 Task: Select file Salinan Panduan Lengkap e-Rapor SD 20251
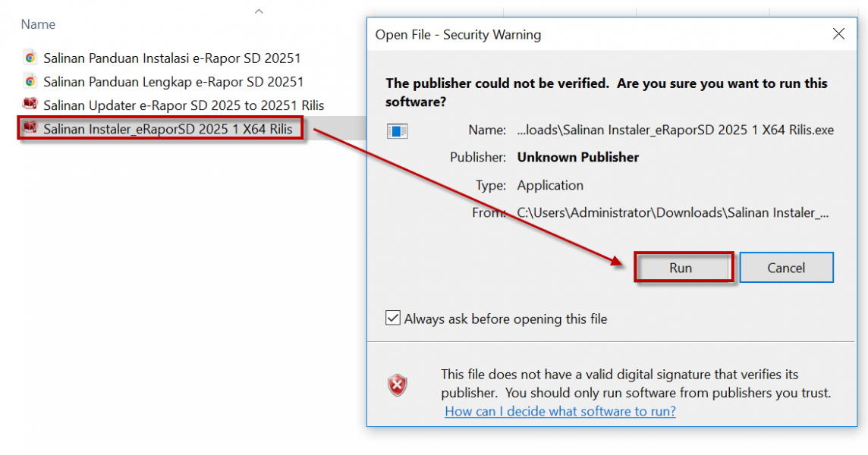[x=173, y=81]
